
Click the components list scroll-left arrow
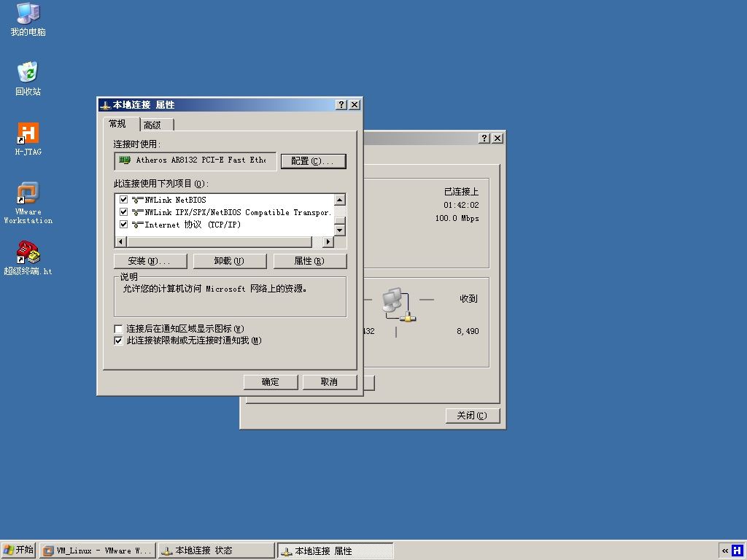(x=120, y=242)
